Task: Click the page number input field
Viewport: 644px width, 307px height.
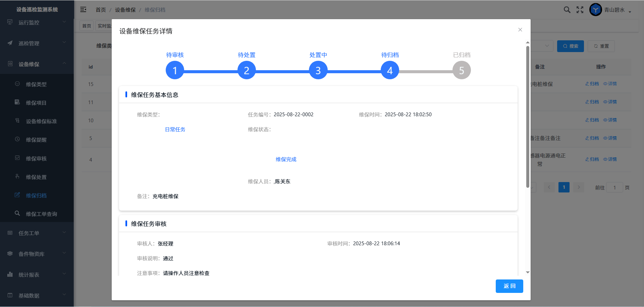Action: coord(614,188)
